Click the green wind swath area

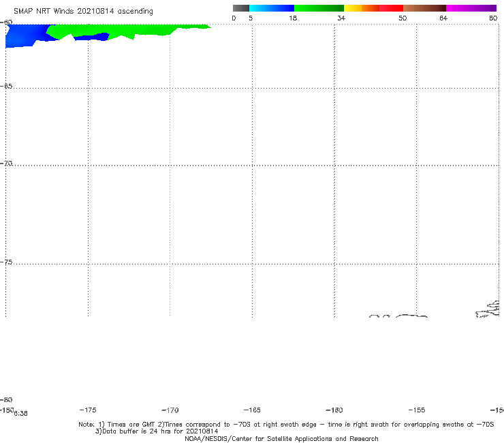129,30
